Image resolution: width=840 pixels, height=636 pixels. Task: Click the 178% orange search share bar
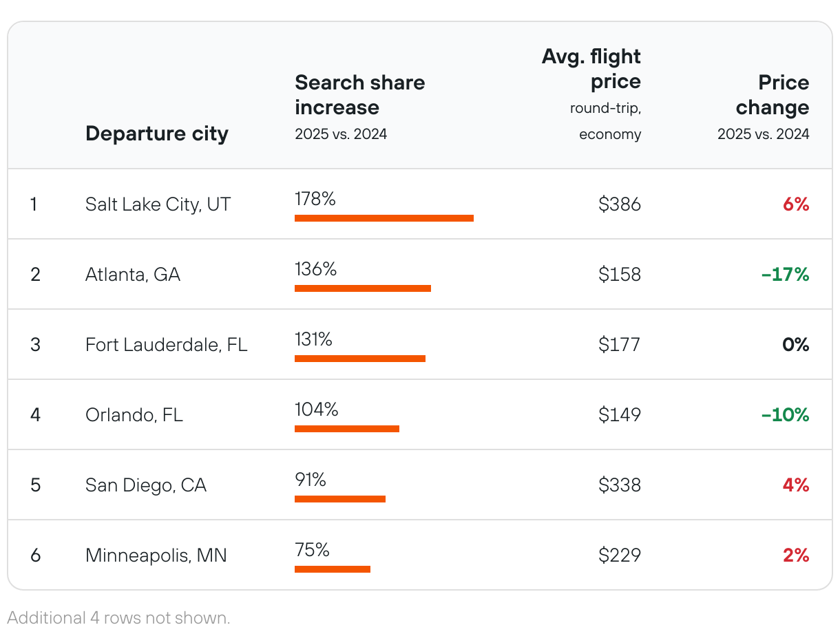point(384,218)
